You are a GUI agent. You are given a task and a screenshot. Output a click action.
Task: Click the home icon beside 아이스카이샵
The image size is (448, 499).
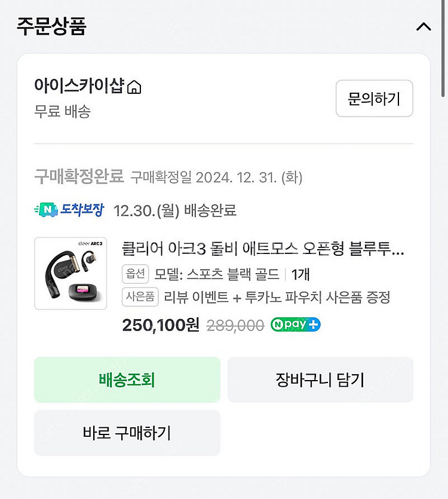coord(135,87)
